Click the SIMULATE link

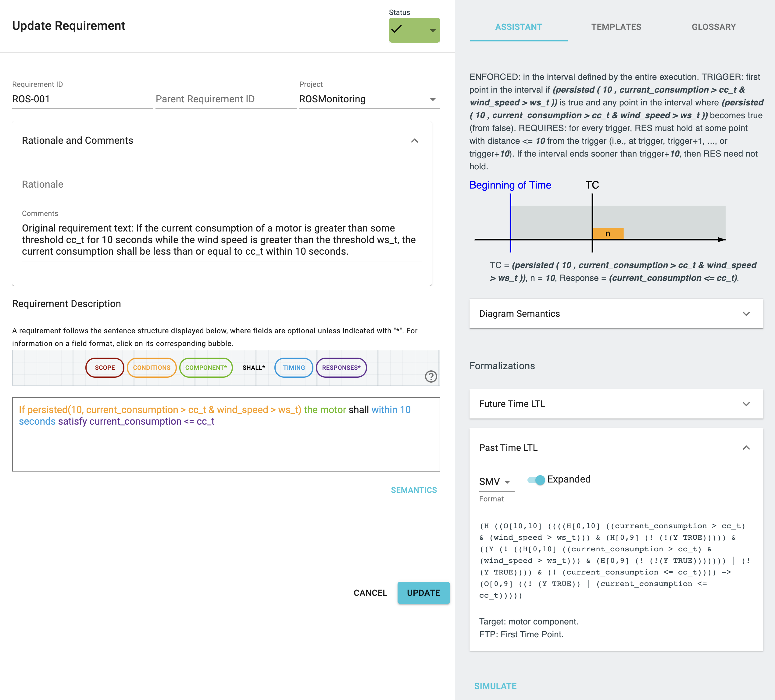tap(495, 686)
